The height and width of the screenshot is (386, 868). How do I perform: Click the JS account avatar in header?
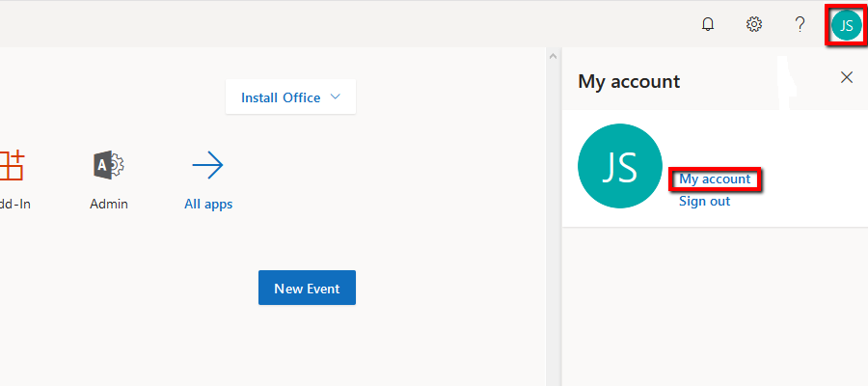coord(847,25)
